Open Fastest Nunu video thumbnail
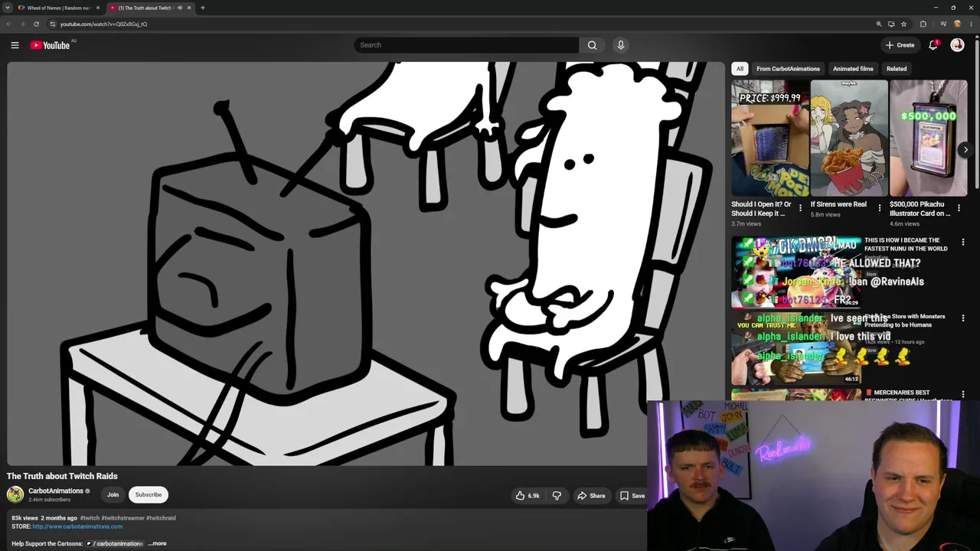980x551 pixels. pyautogui.click(x=796, y=272)
